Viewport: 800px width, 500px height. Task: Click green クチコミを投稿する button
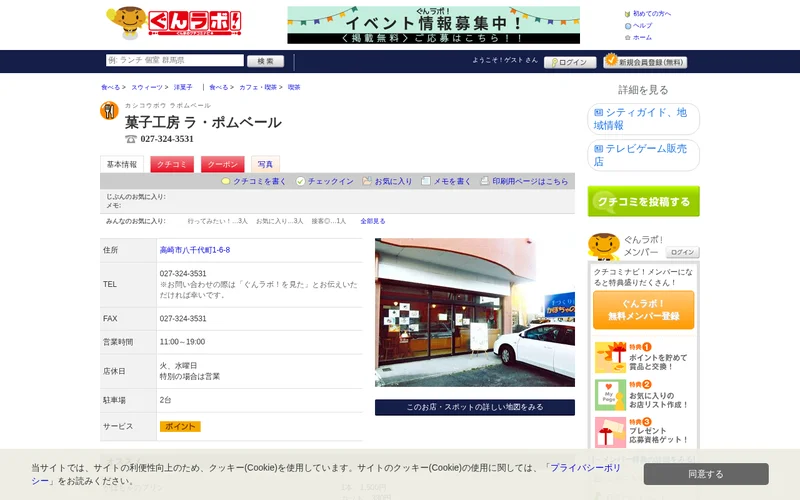pyautogui.click(x=643, y=202)
